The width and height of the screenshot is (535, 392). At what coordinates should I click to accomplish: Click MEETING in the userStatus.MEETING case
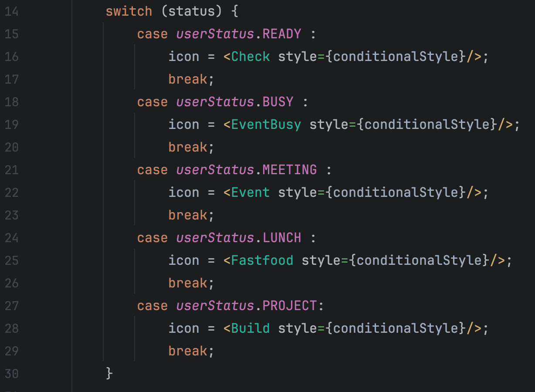tap(290, 169)
